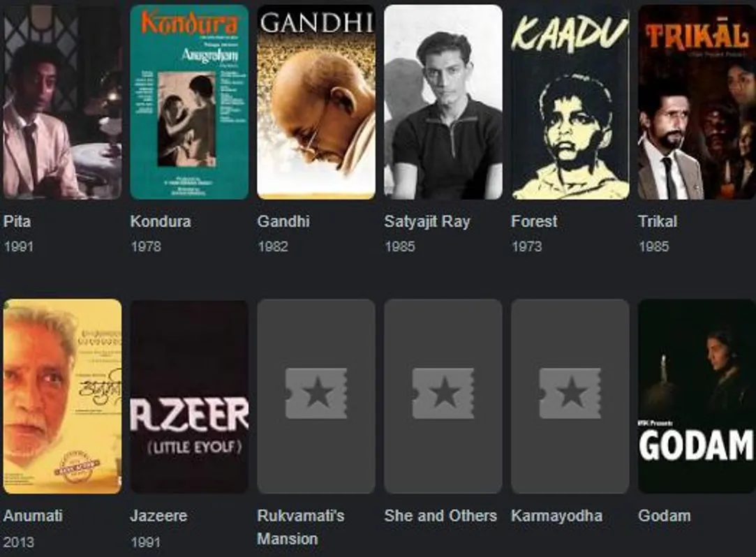Click placeholder ticket icon for Rukvamati's Mansion
The height and width of the screenshot is (557, 756).
pos(316,394)
